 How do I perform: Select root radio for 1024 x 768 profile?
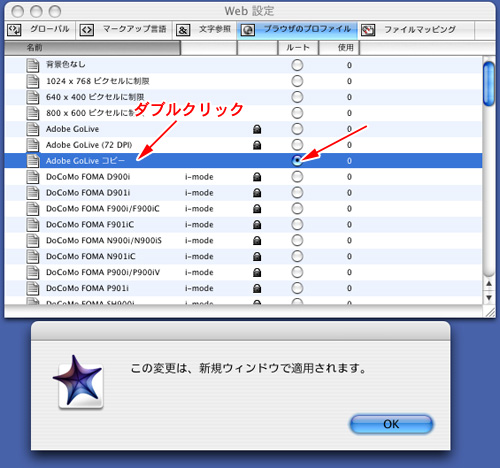click(297, 81)
